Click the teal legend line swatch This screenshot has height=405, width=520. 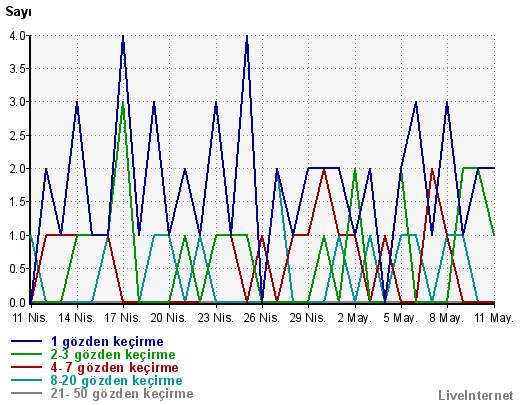point(27,380)
